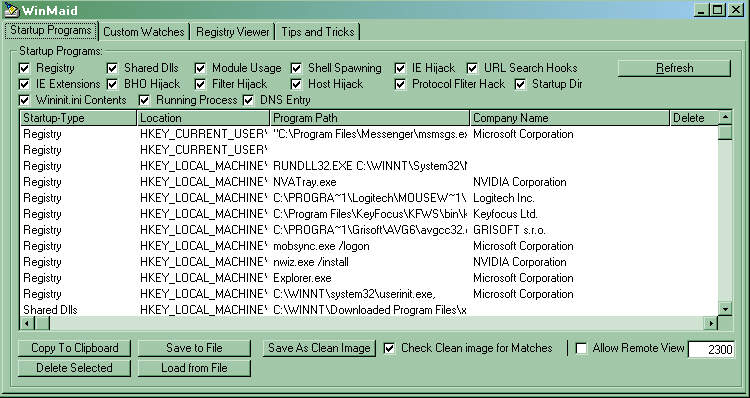Click Delete Selected button
This screenshot has width=750, height=398.
click(x=75, y=368)
